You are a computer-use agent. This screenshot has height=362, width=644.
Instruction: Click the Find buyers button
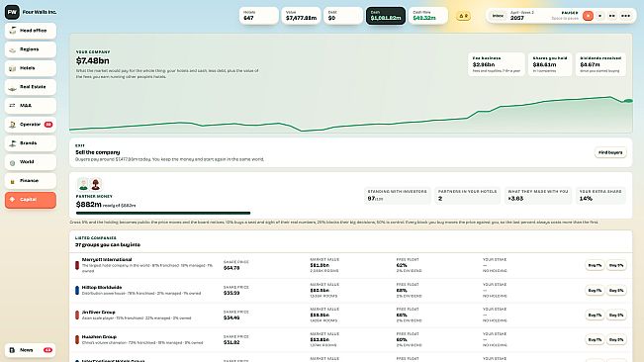point(610,152)
